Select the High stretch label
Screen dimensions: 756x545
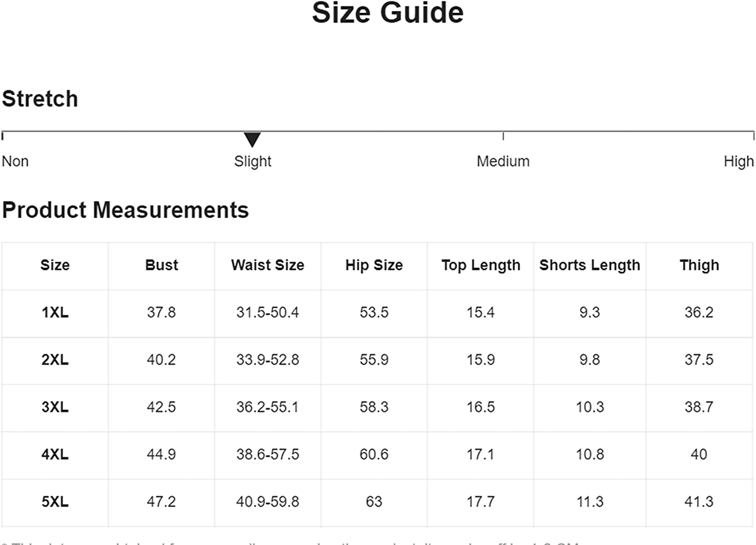738,161
